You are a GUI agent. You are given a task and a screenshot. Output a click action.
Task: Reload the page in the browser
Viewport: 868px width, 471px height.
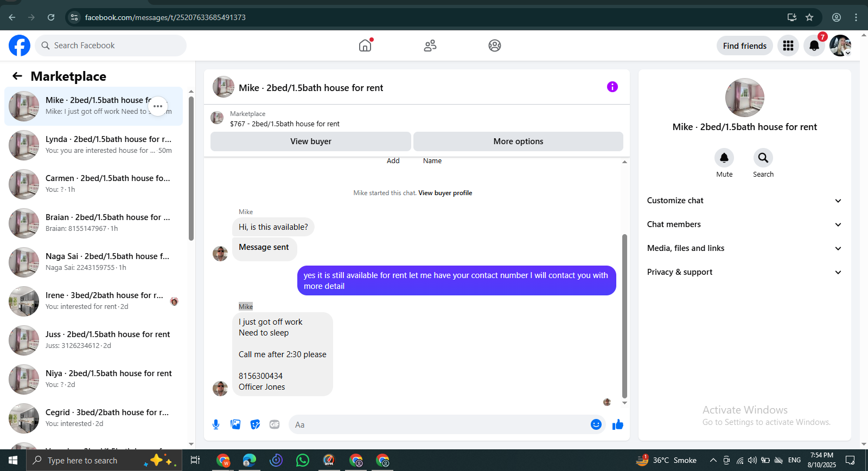(51, 17)
